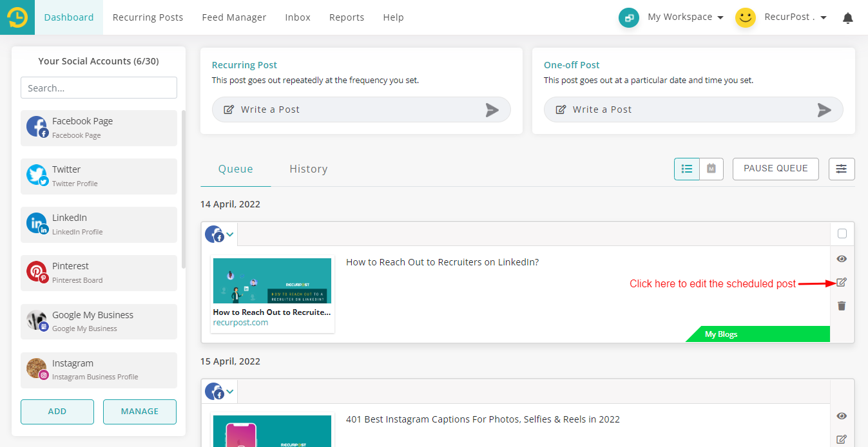868x447 pixels.
Task: Expand the My Workspace dropdown
Action: click(686, 17)
